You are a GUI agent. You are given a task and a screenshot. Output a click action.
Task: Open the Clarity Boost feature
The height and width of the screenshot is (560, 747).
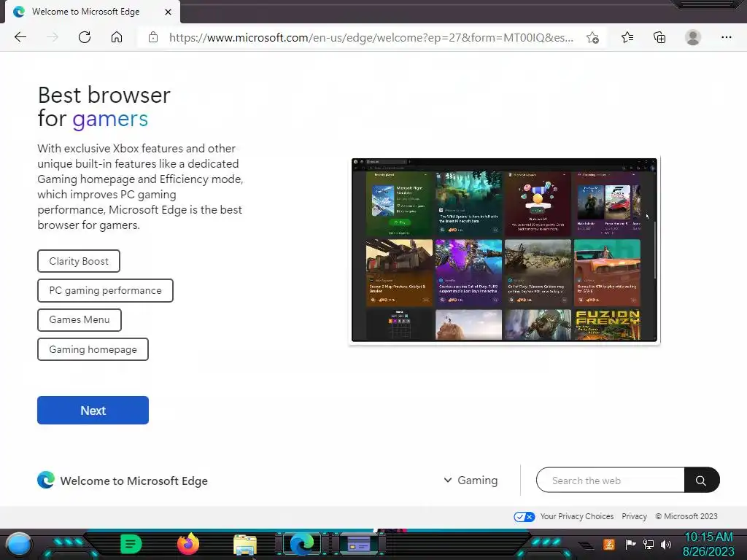[x=79, y=261]
